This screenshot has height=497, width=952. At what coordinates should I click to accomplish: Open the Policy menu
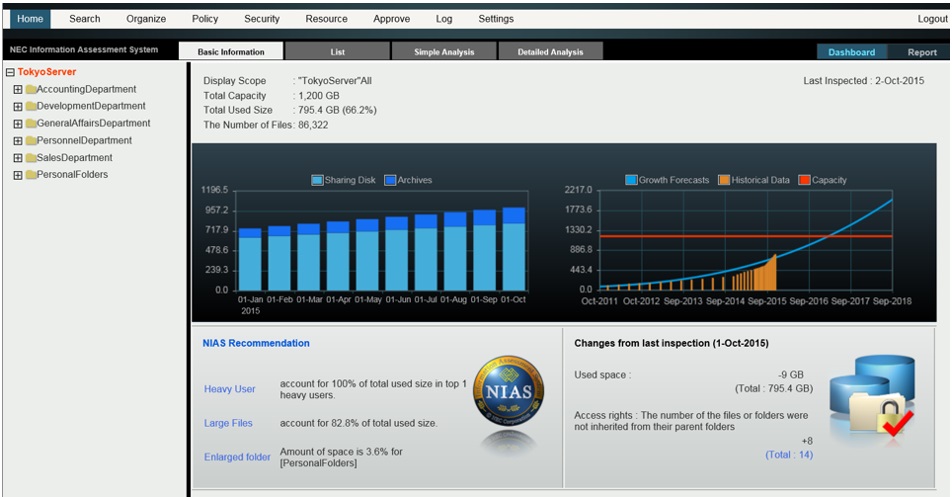coord(205,19)
